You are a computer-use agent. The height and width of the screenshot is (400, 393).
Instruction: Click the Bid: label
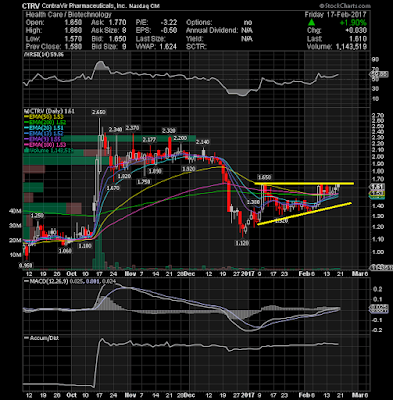(97, 39)
